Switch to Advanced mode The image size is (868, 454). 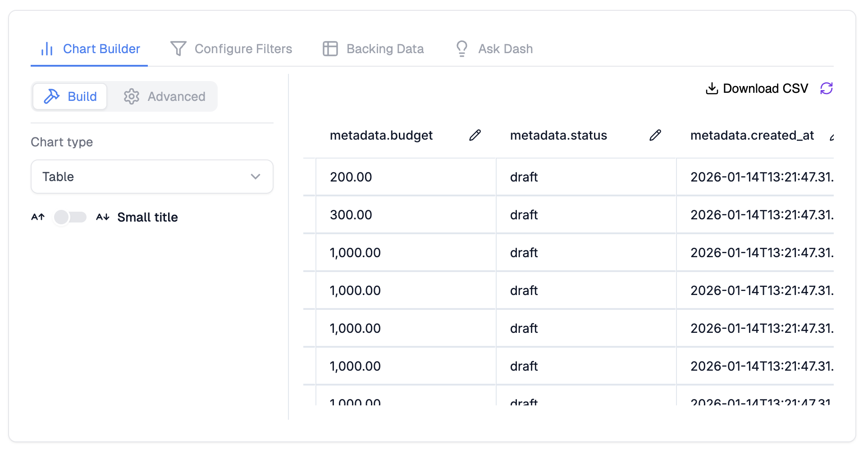[x=164, y=96]
